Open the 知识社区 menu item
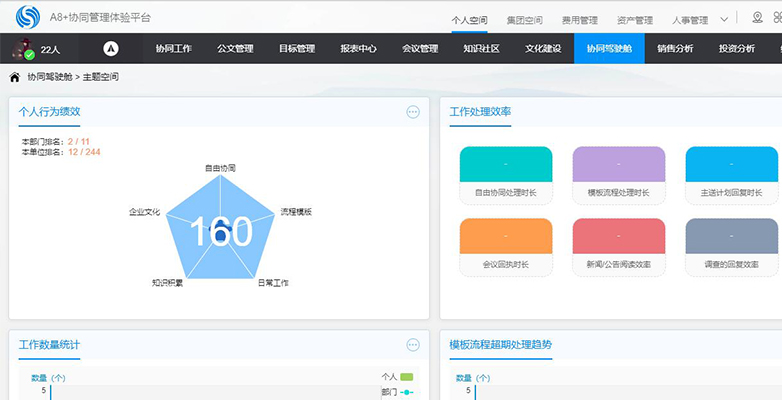Viewport: 782px width, 400px height. click(x=481, y=49)
